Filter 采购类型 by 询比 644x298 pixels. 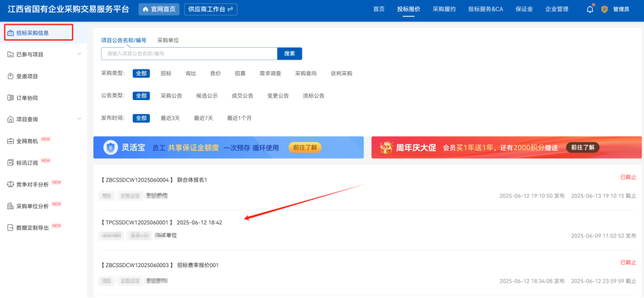191,73
